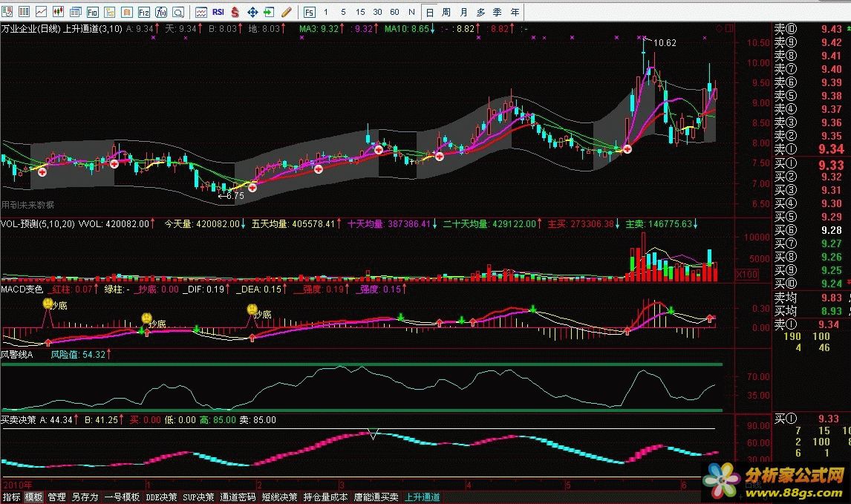
Task: Click the 卖① ask price 9.34
Action: pyautogui.click(x=832, y=148)
